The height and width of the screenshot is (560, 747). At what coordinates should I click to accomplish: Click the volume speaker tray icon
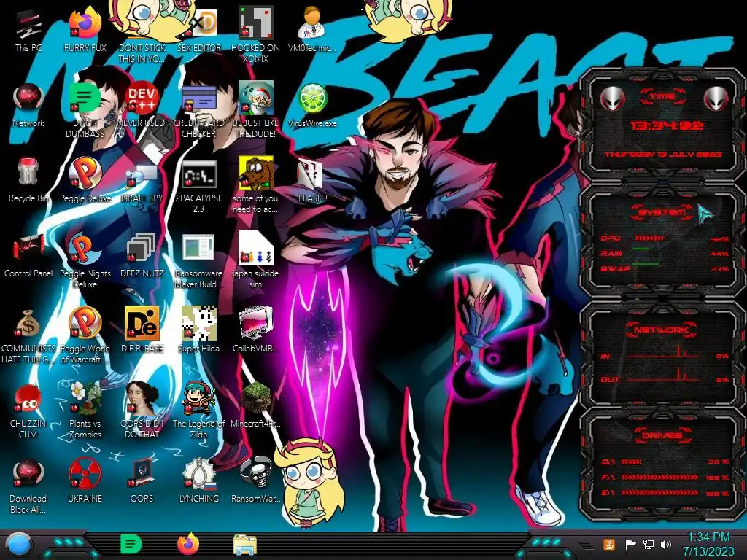pos(665,544)
